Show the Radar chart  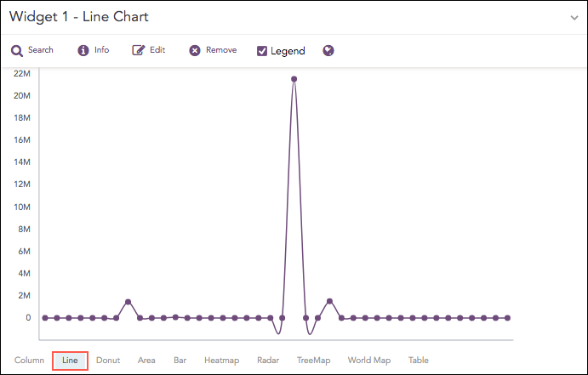click(268, 361)
